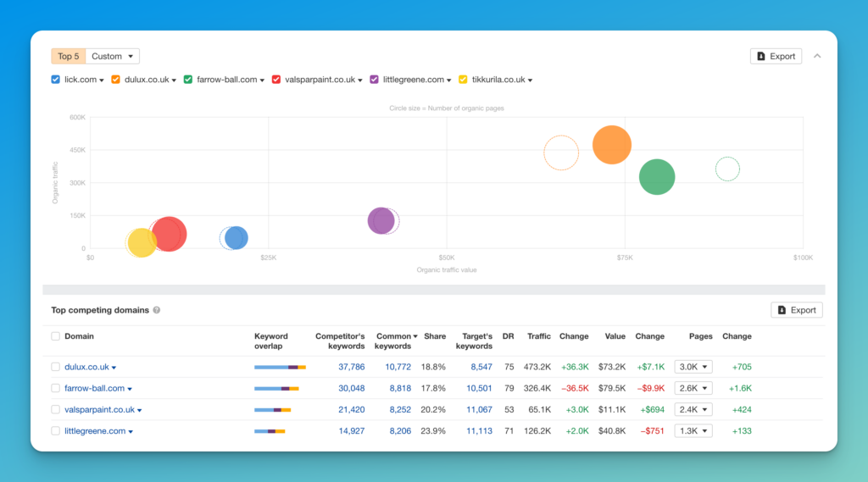Screen dimensions: 868x482
Task: Toggle the select-all Domain header checkbox
Action: tap(55, 336)
